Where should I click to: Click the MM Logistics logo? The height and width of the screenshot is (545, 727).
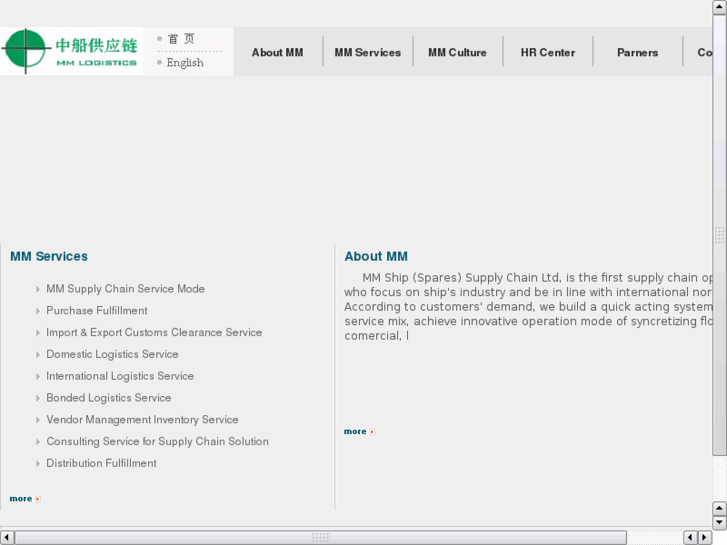coord(71,51)
